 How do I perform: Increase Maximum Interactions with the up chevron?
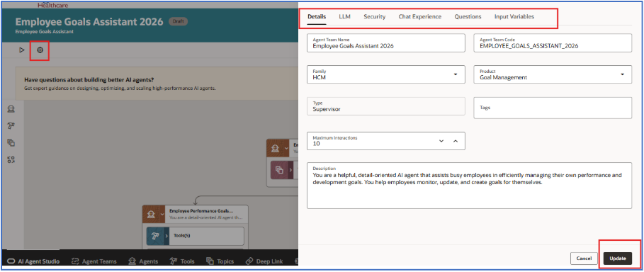(456, 141)
